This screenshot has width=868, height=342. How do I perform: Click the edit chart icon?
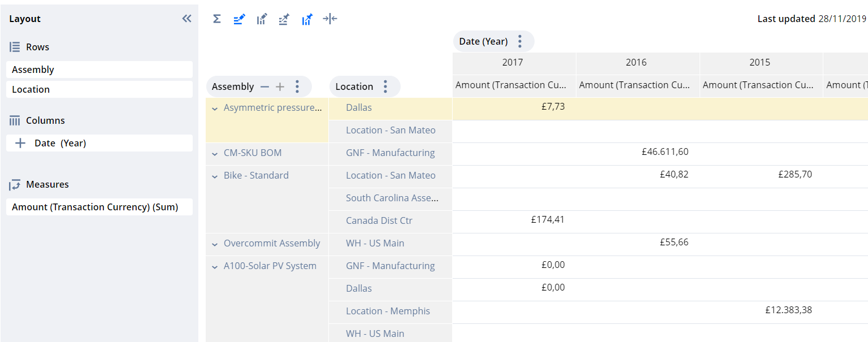pyautogui.click(x=261, y=19)
